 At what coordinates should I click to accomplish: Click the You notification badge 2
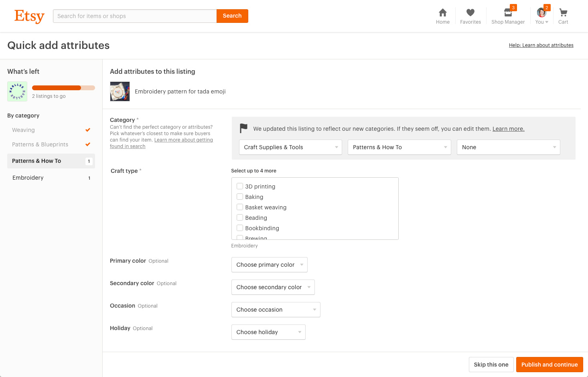547,8
